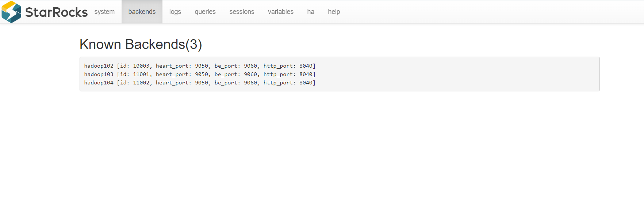Click backend id 10003
Screen dimensions: 644x197
coord(141,66)
